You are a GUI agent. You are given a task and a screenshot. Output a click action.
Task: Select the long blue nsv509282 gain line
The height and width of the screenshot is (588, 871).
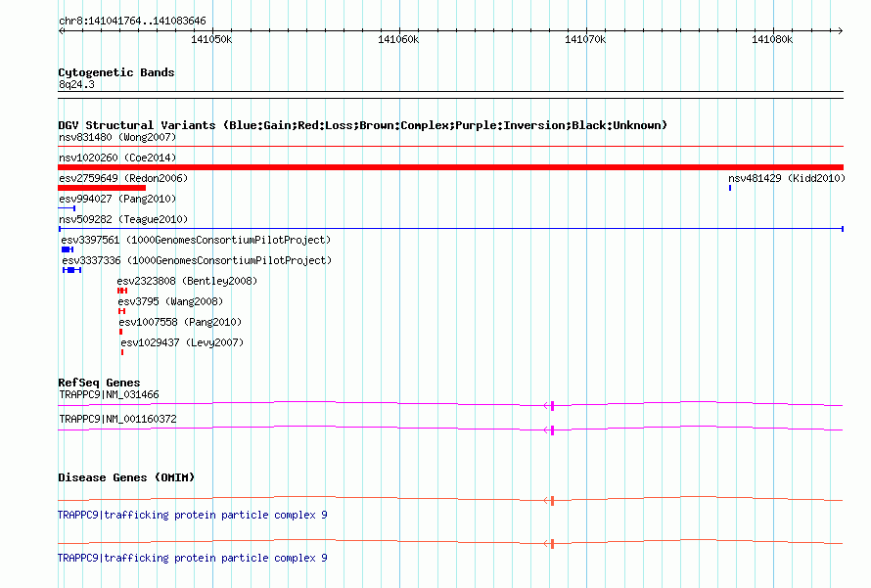pos(450,229)
